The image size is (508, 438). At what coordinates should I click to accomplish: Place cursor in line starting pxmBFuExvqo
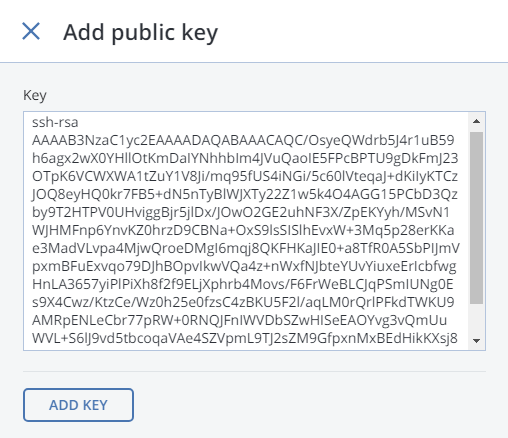coord(244,266)
